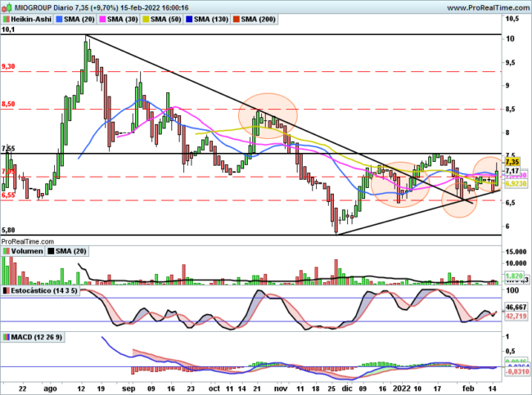This screenshot has height=395, width=532.
Task: Click the 5,80 support level label
Action: pyautogui.click(x=8, y=231)
